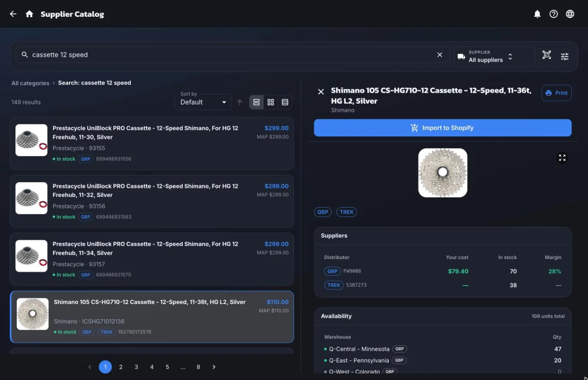Expand product image to fullscreen

point(562,158)
